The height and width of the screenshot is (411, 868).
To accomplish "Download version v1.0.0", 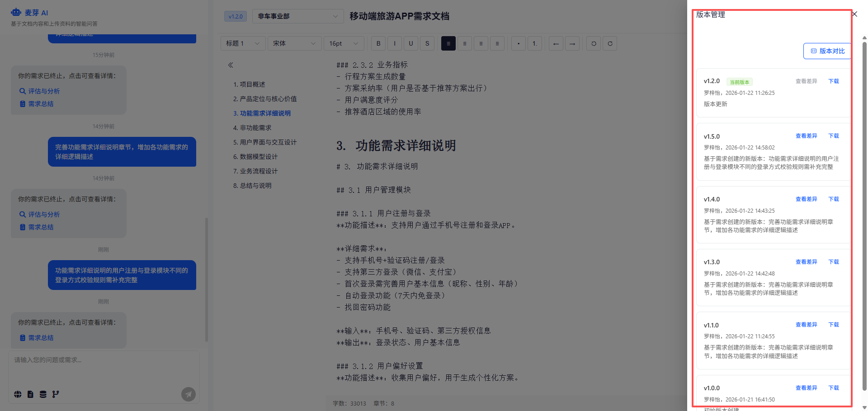I will click(x=834, y=388).
